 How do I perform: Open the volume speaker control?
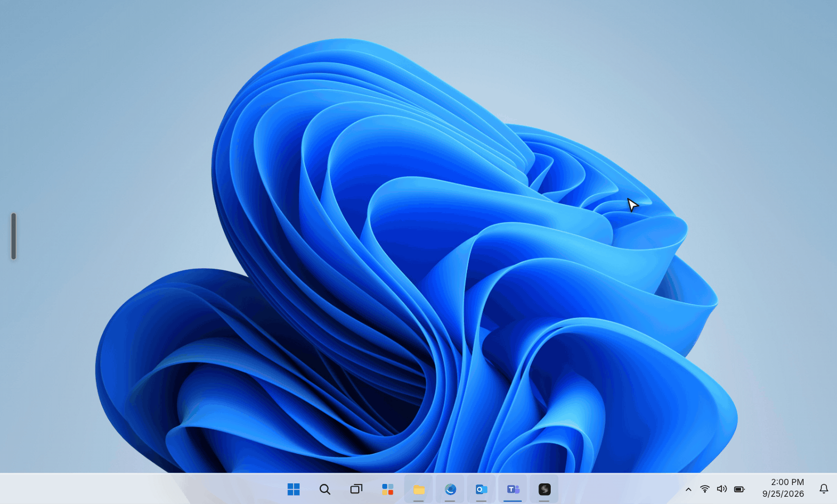coord(721,489)
